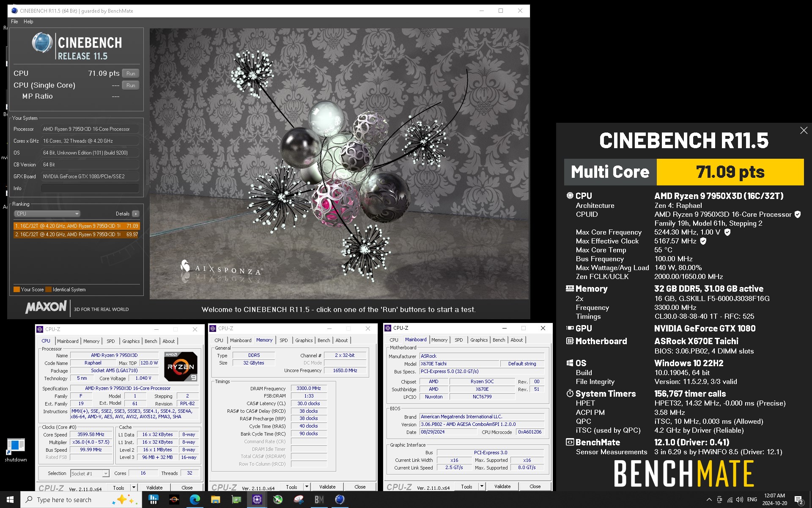The width and height of the screenshot is (812, 508).
Task: Click Validate in the left CPU-Z window
Action: 154,488
